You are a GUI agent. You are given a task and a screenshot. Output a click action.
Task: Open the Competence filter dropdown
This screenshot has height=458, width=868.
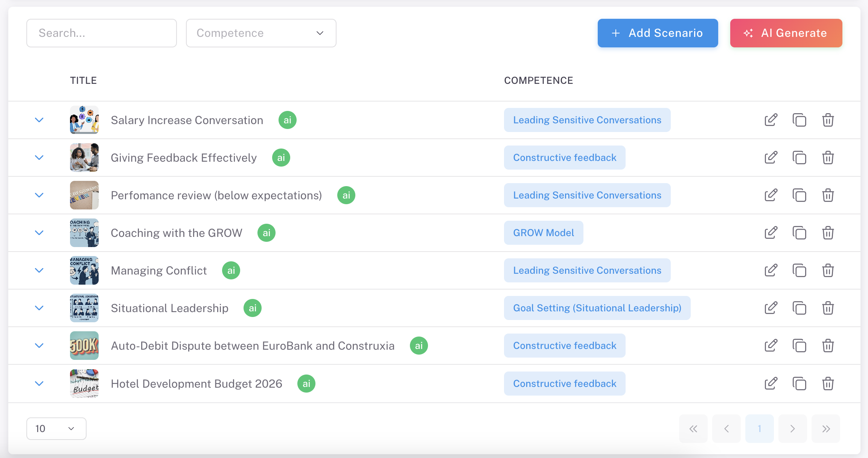point(261,33)
